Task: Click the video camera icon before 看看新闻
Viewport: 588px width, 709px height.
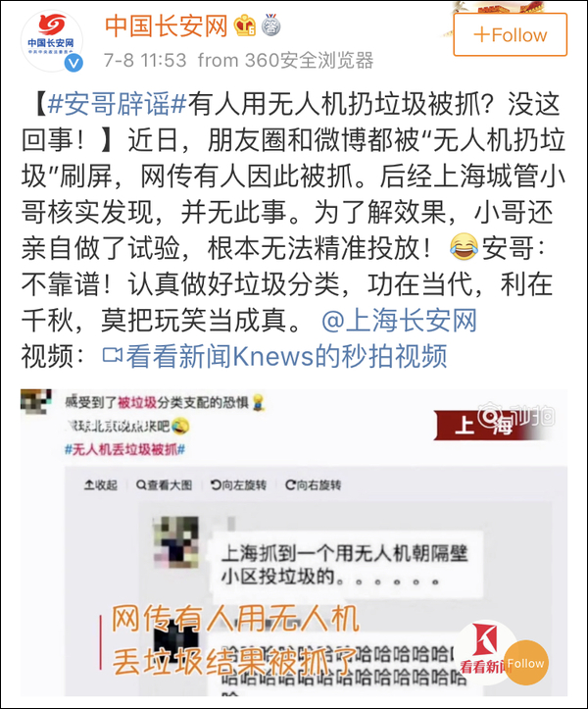Action: (112, 355)
